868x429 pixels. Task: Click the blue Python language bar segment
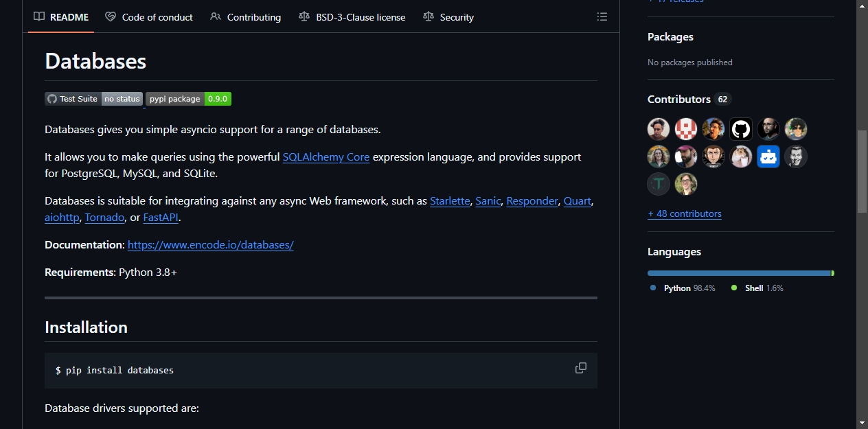[739, 273]
